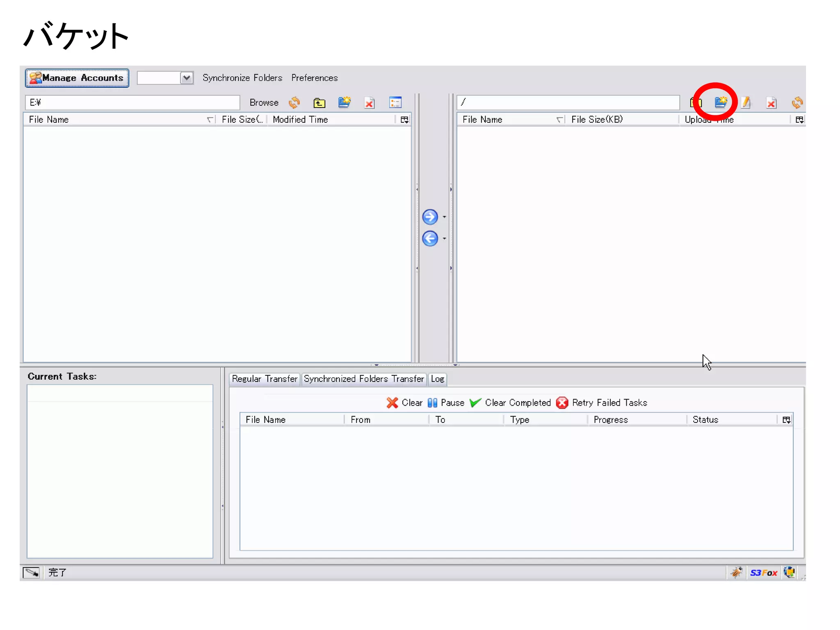Download files with the left arrow button
This screenshot has height=630, width=840.
coord(430,239)
